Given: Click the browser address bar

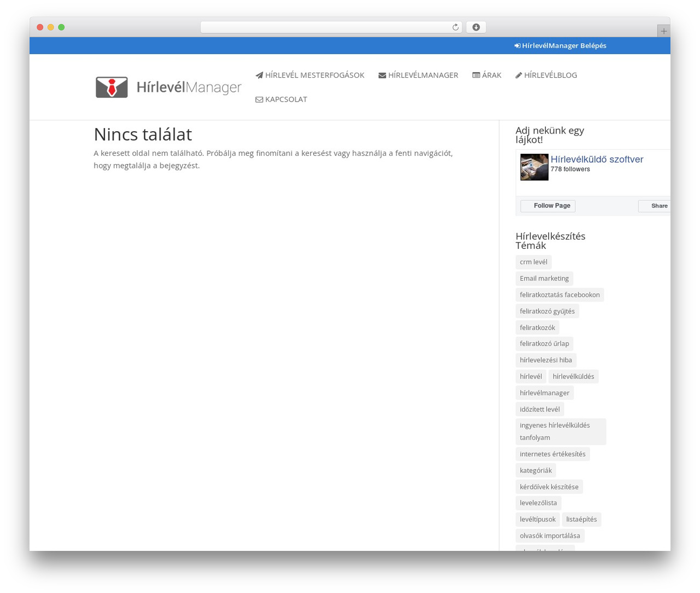Looking at the screenshot, I should click(x=331, y=27).
